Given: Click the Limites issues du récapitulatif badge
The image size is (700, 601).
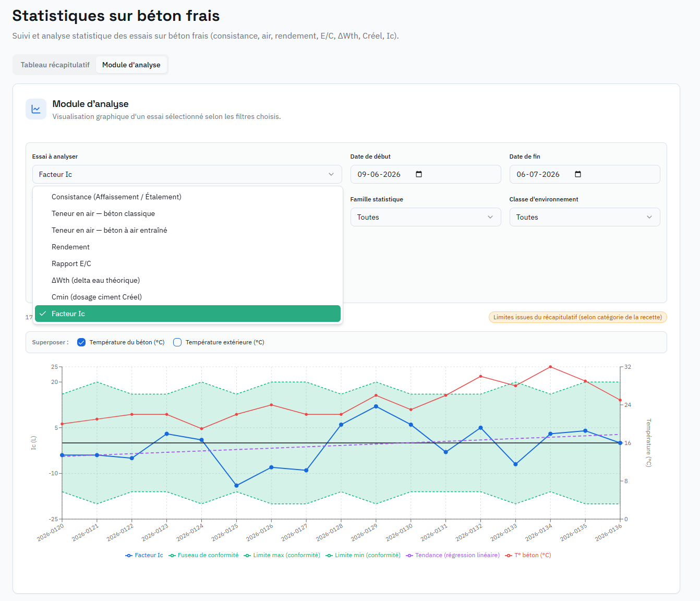Looking at the screenshot, I should coord(577,317).
